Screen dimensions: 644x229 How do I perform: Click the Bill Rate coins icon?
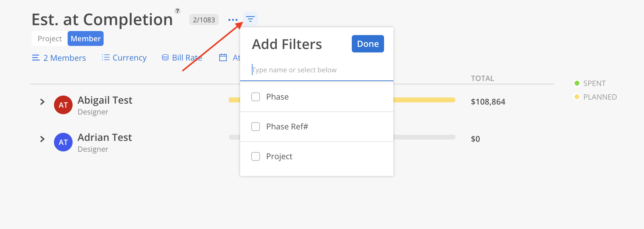pyautogui.click(x=165, y=57)
